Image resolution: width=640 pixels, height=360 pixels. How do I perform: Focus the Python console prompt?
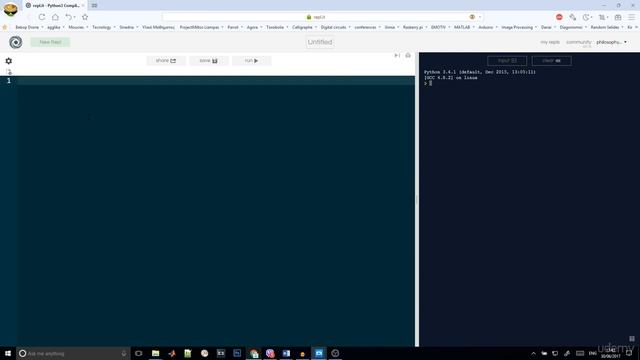pyautogui.click(x=430, y=83)
